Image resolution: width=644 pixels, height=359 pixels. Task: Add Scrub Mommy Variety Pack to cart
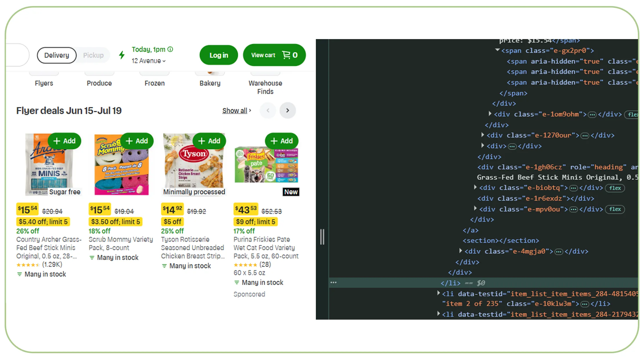137,141
